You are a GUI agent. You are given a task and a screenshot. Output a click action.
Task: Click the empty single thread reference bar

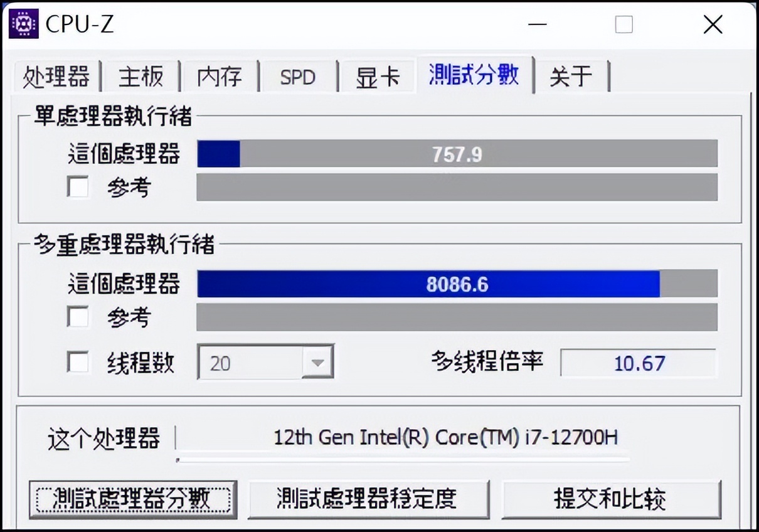(457, 187)
